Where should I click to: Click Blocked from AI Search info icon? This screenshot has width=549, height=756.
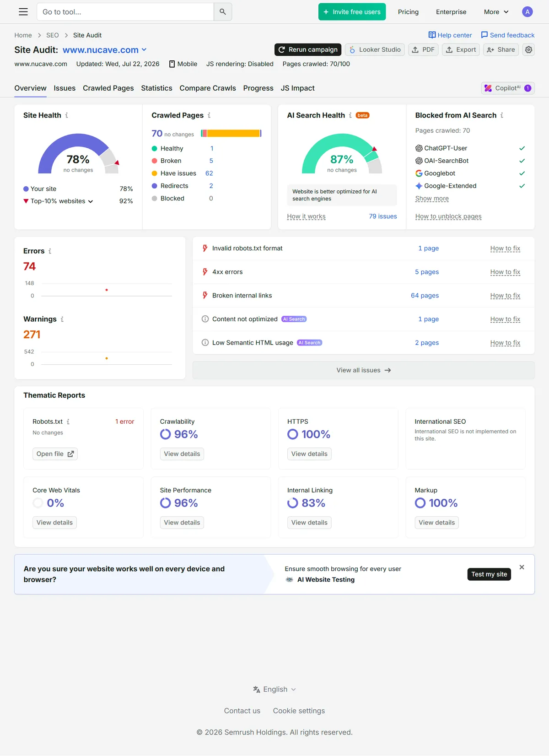(502, 115)
